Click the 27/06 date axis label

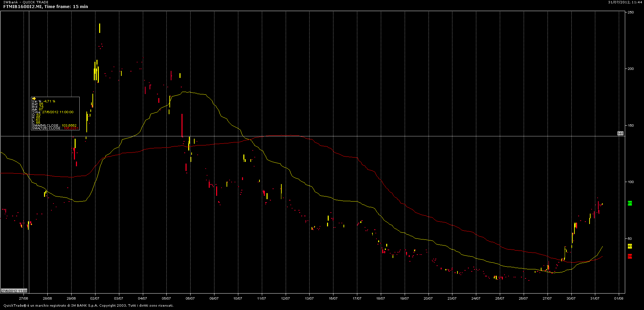(24, 298)
